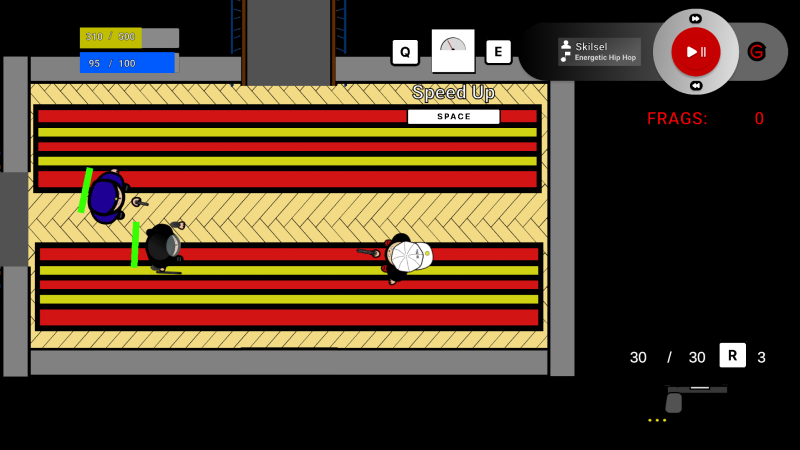Click the SPACE key bar under Speed Up
The image size is (800, 450).
[453, 117]
